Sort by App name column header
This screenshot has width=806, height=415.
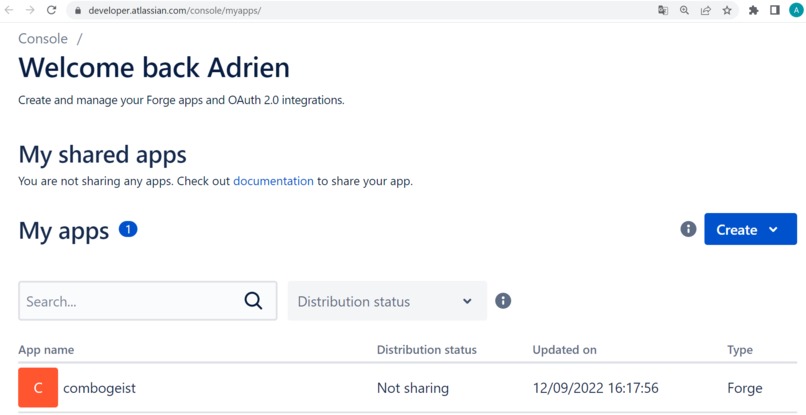point(46,350)
